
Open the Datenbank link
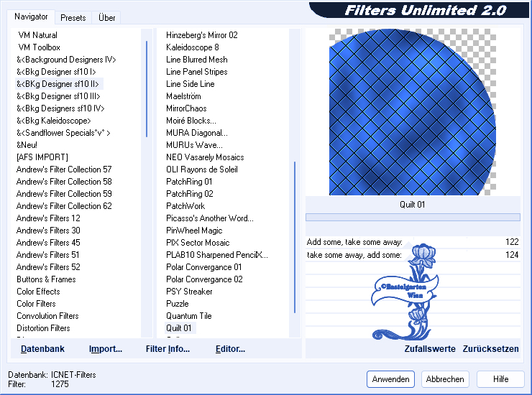42,348
